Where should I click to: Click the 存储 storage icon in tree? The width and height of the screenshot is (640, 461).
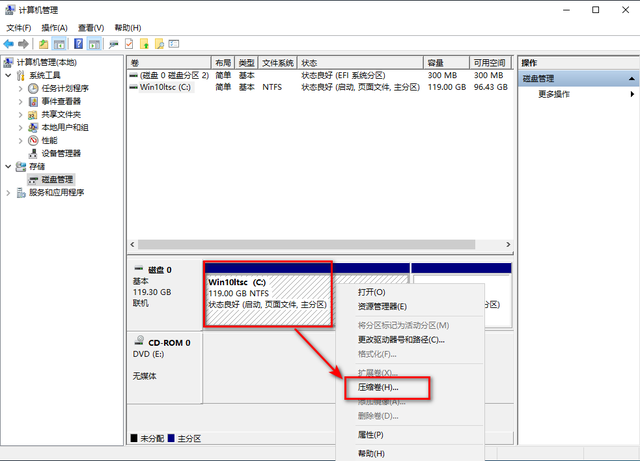tap(20, 167)
